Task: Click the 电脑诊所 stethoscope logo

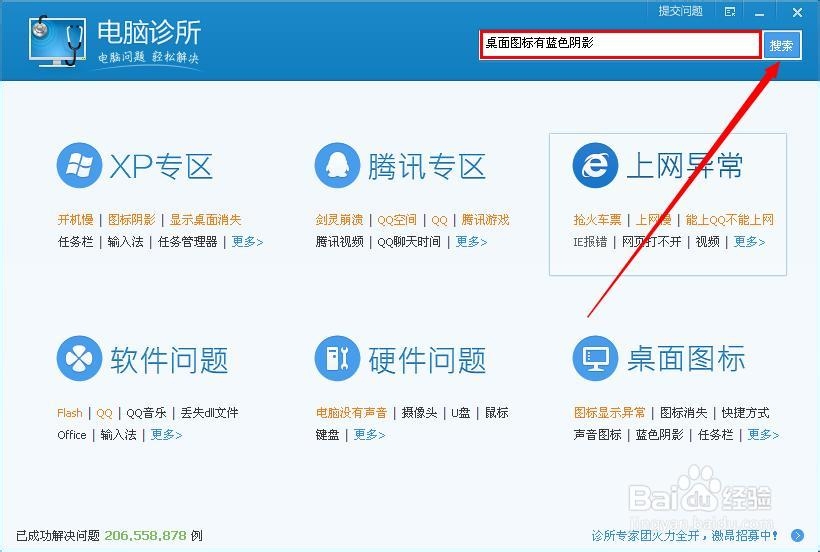Action: [58, 41]
